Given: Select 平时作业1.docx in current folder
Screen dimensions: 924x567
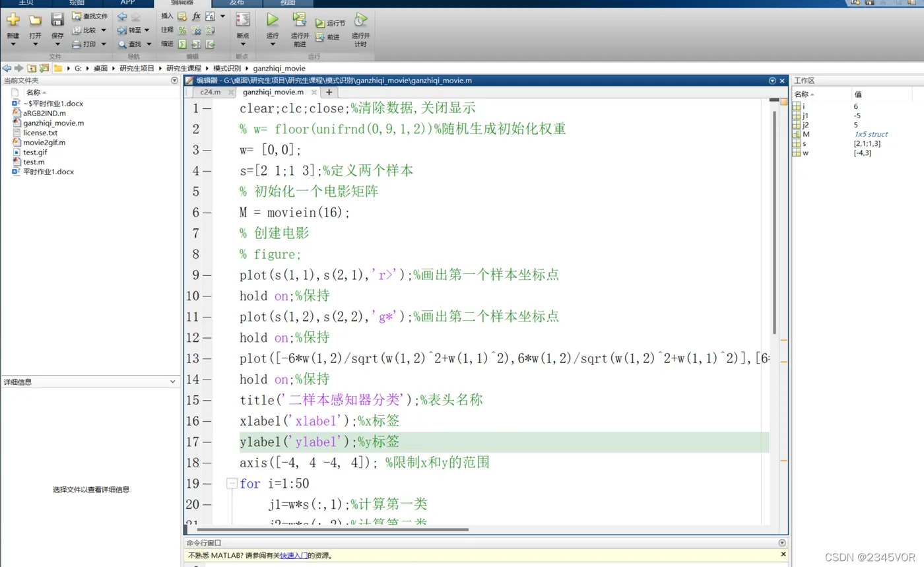Looking at the screenshot, I should tap(48, 172).
